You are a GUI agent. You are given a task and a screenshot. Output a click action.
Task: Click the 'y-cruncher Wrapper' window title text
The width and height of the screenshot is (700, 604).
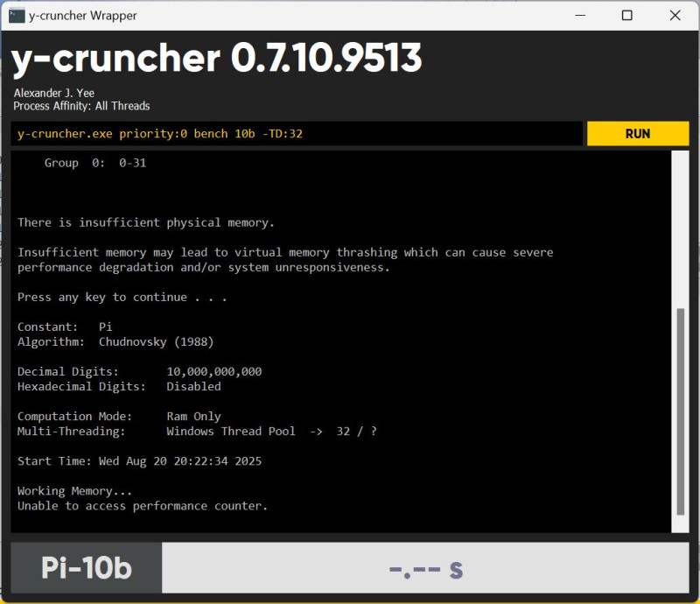point(83,16)
